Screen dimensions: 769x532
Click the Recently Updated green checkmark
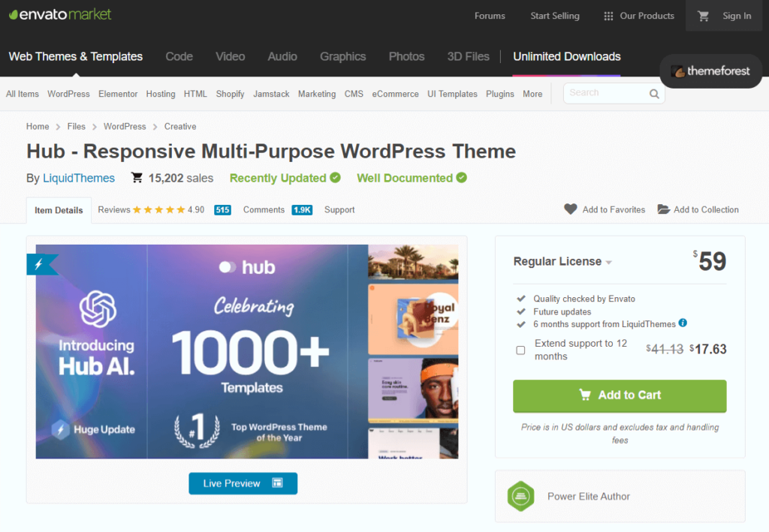pos(336,177)
